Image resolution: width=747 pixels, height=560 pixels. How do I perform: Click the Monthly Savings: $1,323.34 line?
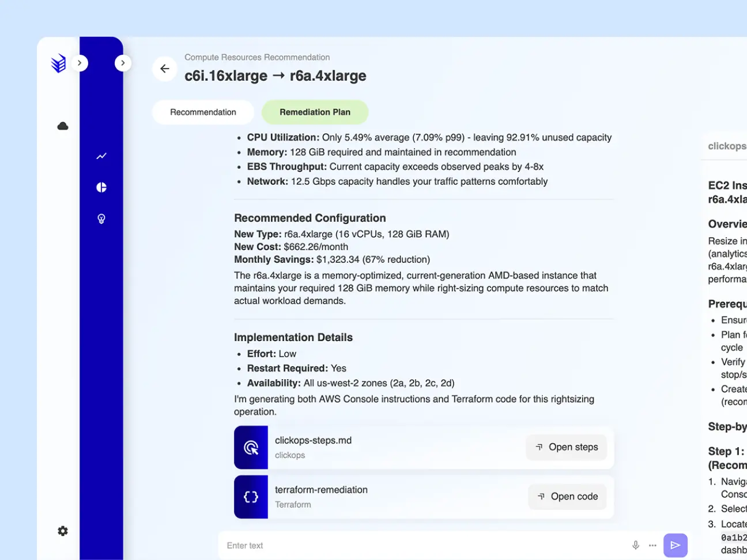point(332,259)
